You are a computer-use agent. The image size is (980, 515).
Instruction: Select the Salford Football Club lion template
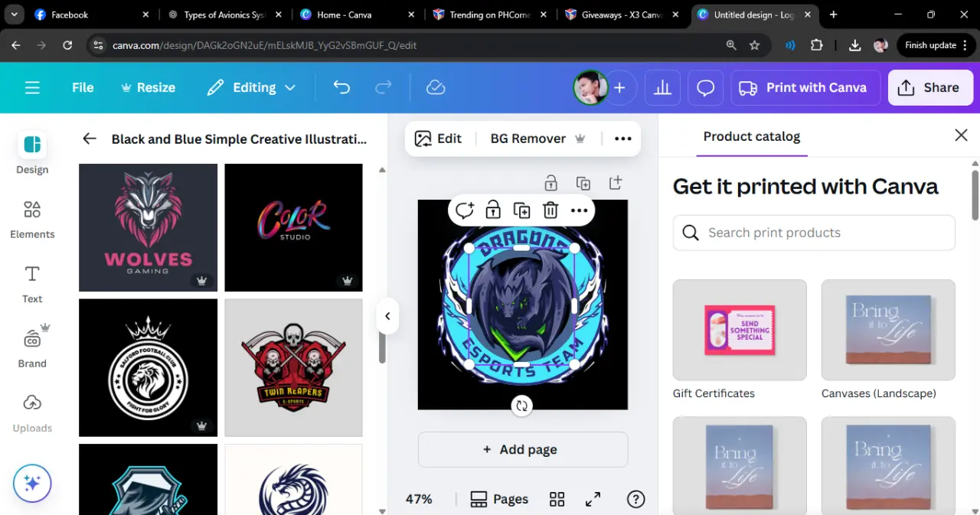pyautogui.click(x=148, y=367)
